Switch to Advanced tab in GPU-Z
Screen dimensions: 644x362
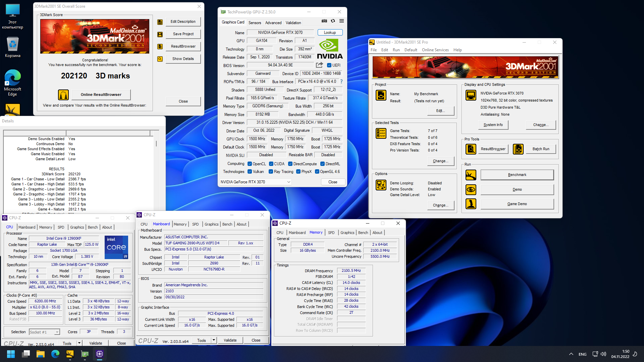pos(273,23)
